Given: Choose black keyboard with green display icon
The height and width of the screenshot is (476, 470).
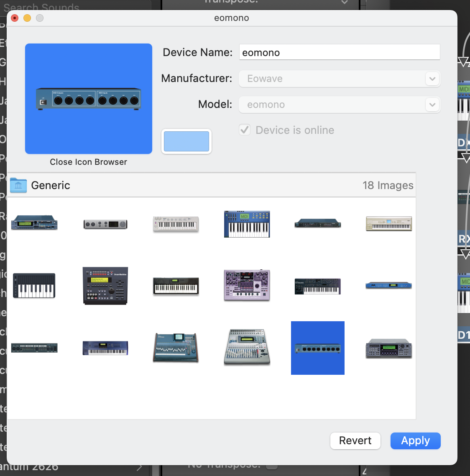Looking at the screenshot, I should coord(176,286).
